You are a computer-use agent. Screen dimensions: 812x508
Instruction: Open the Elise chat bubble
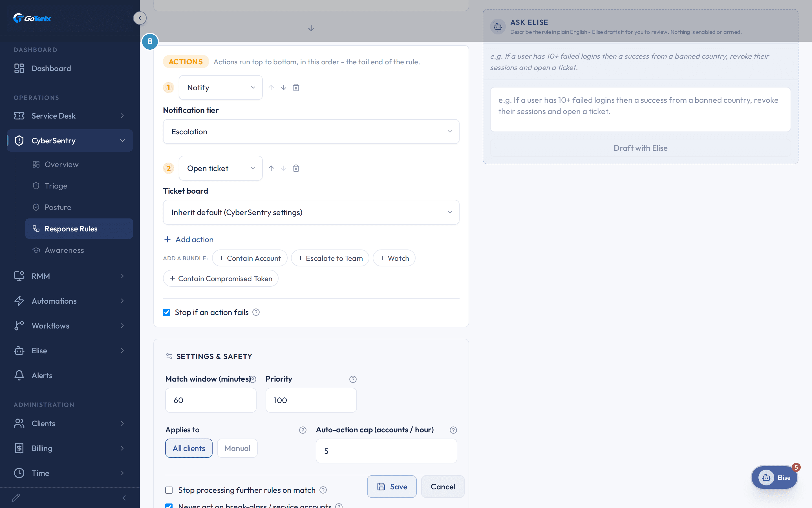coord(775,478)
